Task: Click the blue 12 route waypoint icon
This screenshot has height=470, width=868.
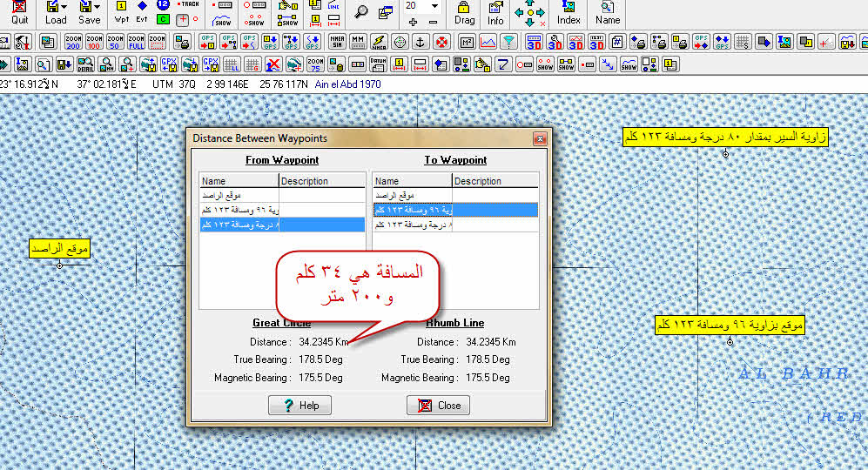Action: (x=163, y=5)
